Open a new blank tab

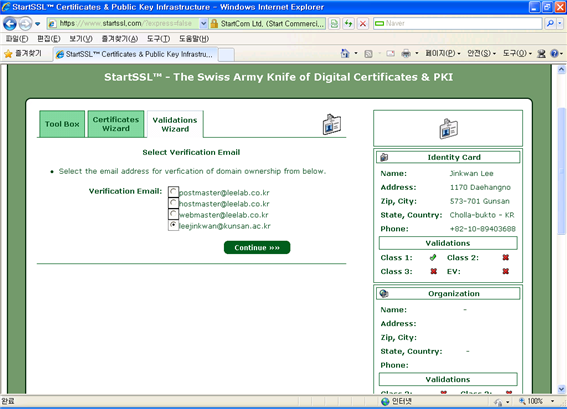pos(226,55)
